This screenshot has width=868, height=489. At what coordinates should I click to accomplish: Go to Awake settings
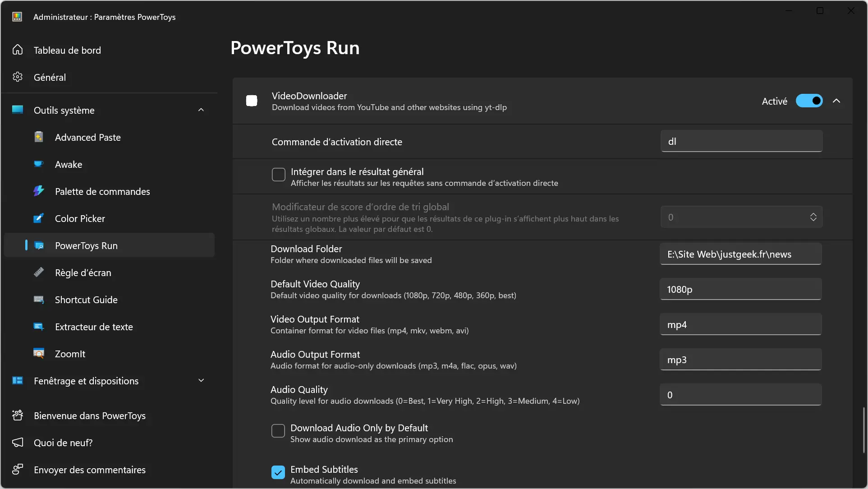pyautogui.click(x=109, y=164)
